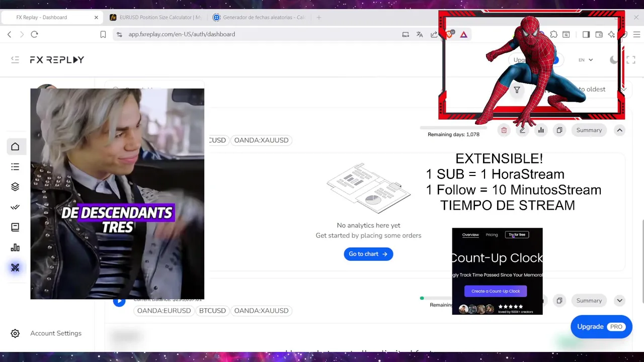The width and height of the screenshot is (644, 362).
Task: Bookmark this page using the bookmark icon
Action: [103, 34]
